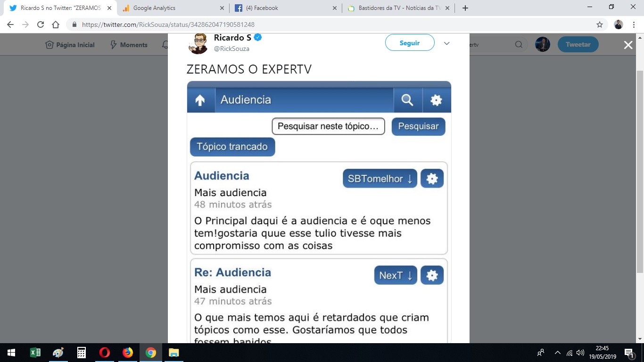Go to Página Inicial
The height and width of the screenshot is (362, 644).
[70, 45]
